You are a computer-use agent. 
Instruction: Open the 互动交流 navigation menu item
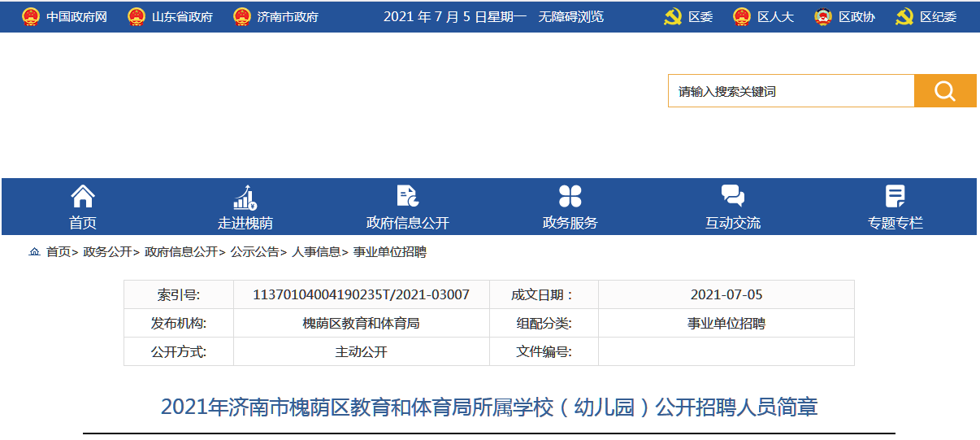click(733, 223)
